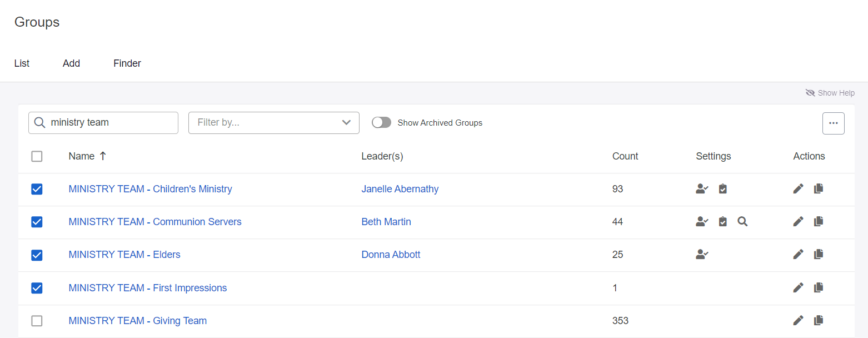Open the MINISTRY TEAM - Elders group
The height and width of the screenshot is (338, 868).
point(124,254)
